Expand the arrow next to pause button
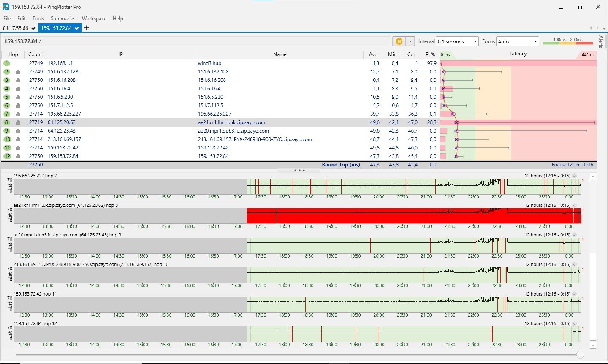Viewport: 608px width, 364px height. tap(410, 41)
